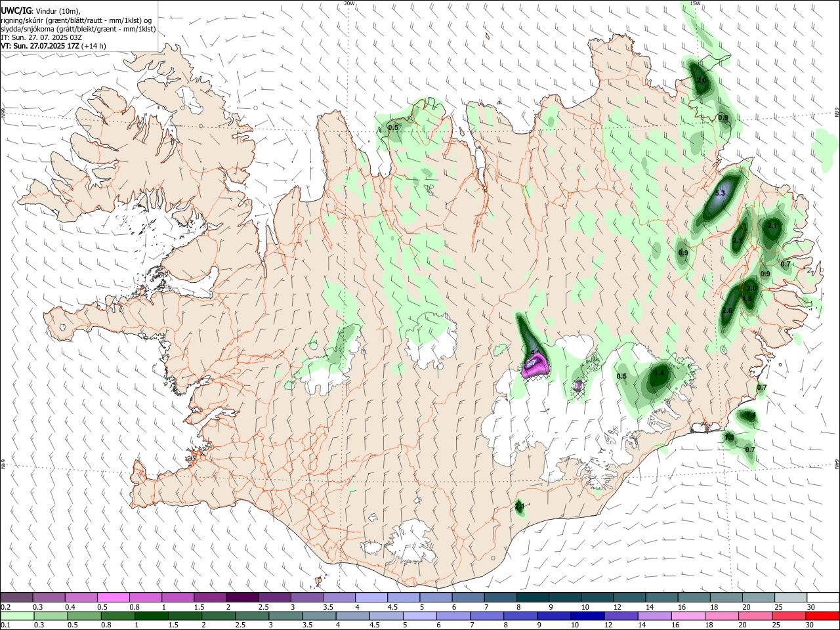The width and height of the screenshot is (840, 630).
Task: Click the '0.1' label on the rain legend scale
Action: [x=5, y=625]
